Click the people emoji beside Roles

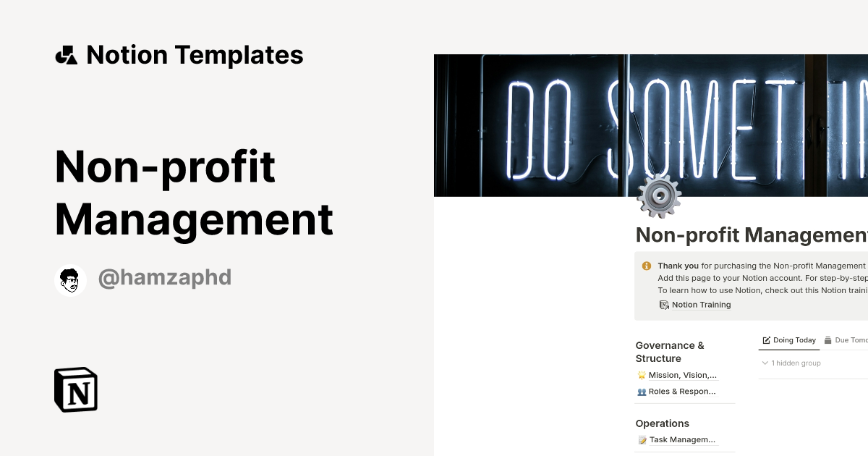coord(642,392)
